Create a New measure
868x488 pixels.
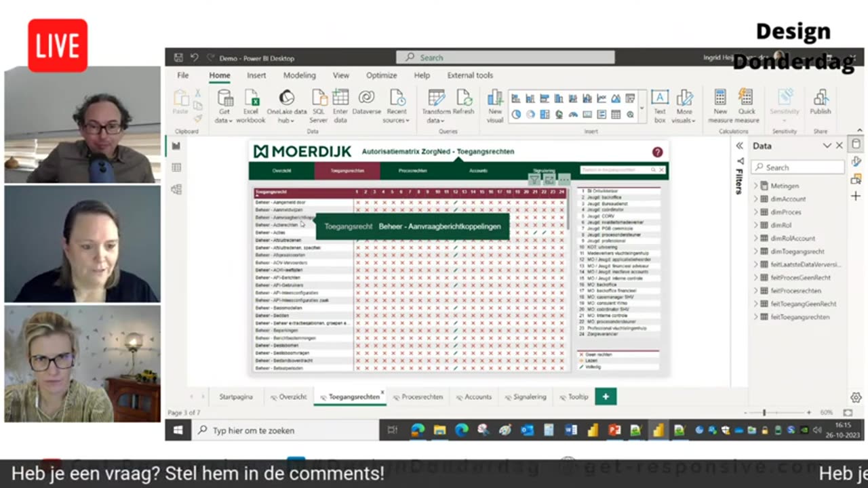pos(720,106)
